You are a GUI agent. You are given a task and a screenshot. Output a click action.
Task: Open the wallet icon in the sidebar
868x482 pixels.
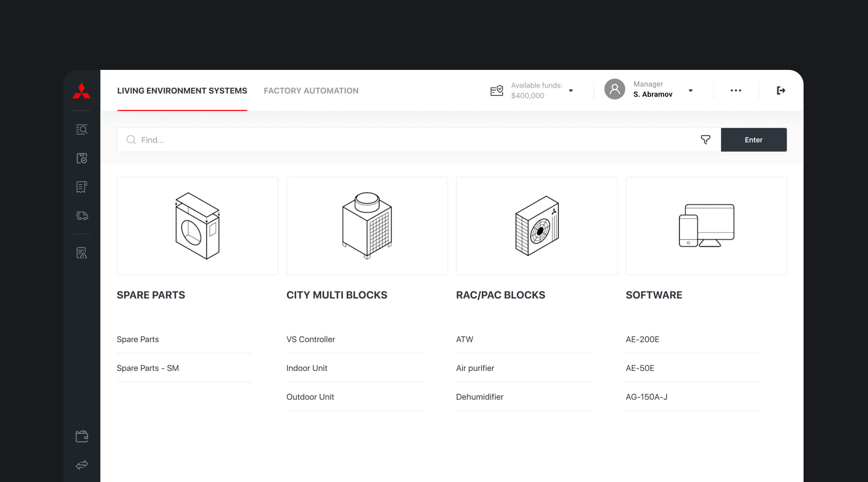[82, 436]
